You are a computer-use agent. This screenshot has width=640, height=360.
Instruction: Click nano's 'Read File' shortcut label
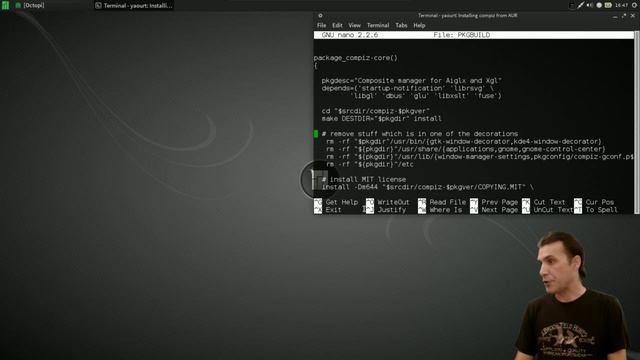click(x=447, y=202)
